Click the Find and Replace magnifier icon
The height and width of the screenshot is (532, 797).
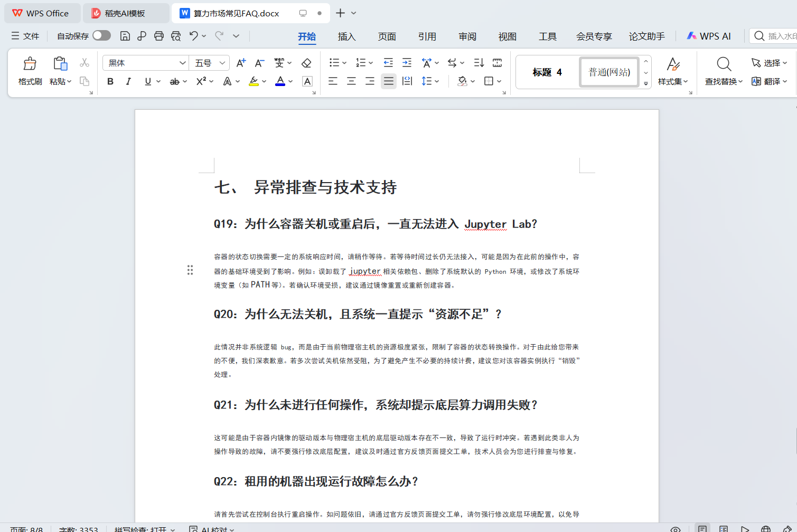click(x=724, y=64)
